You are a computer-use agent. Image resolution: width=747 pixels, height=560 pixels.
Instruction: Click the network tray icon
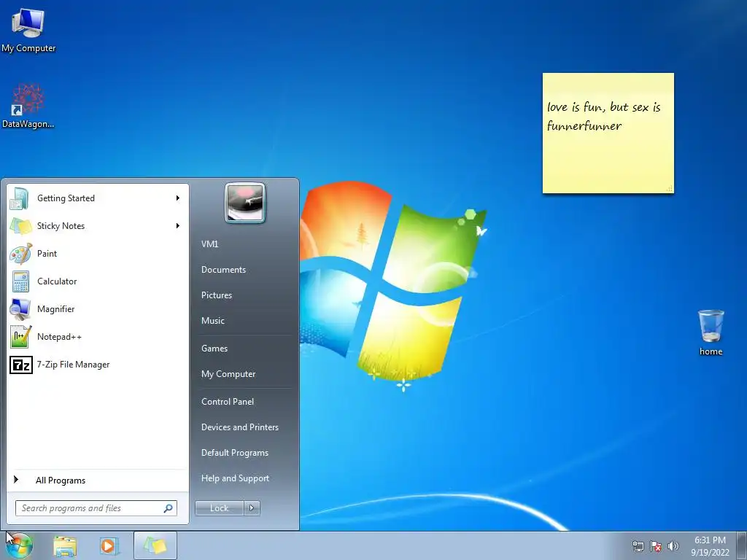(x=638, y=546)
